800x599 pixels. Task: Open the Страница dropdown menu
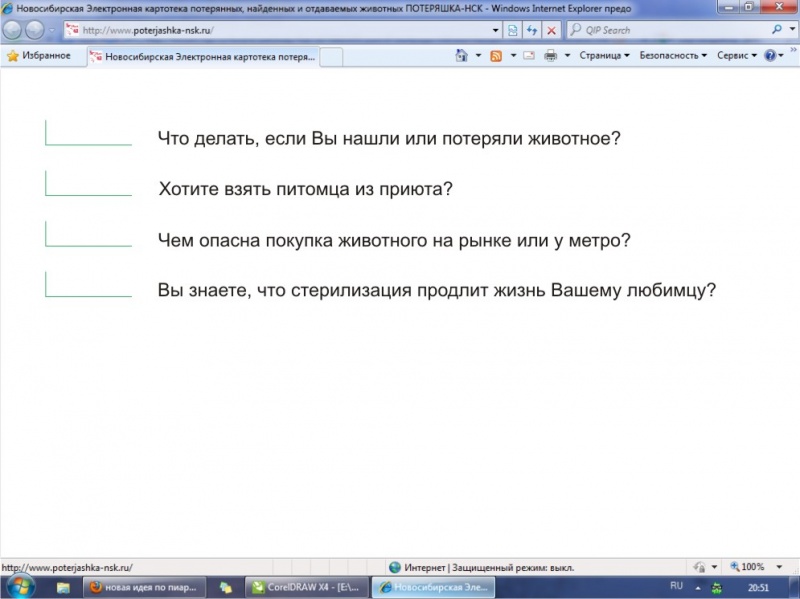point(604,56)
